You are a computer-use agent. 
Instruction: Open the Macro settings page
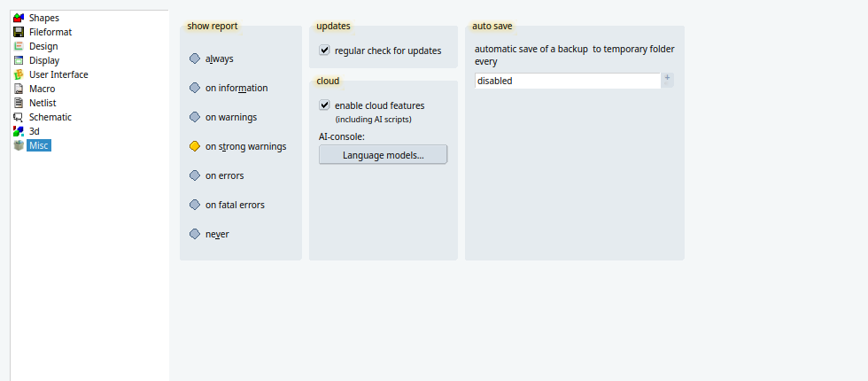(43, 89)
